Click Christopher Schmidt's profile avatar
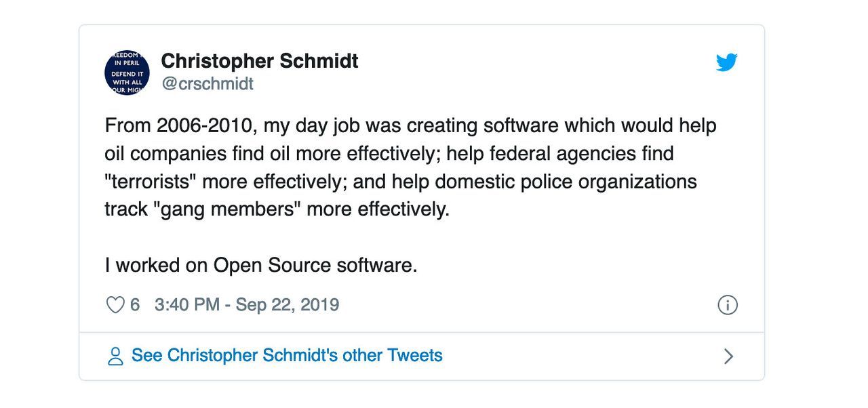 tap(127, 72)
